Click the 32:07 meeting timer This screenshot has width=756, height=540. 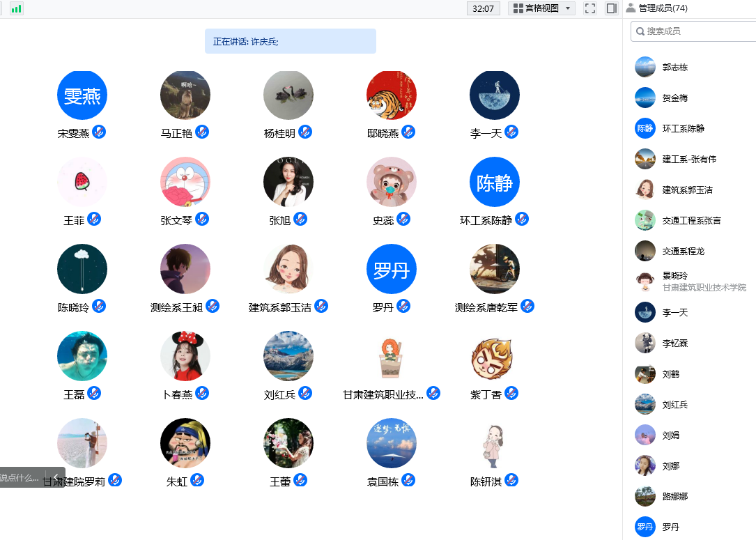(483, 8)
